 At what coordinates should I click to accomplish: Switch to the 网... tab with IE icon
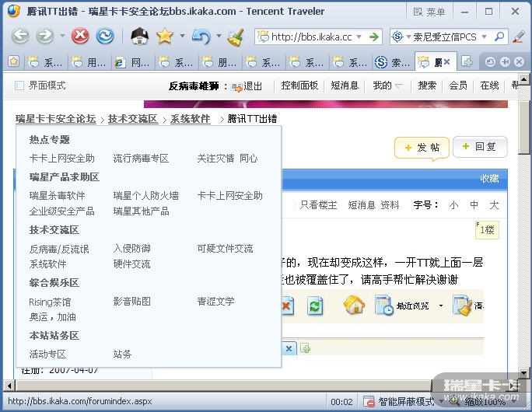[x=133, y=62]
